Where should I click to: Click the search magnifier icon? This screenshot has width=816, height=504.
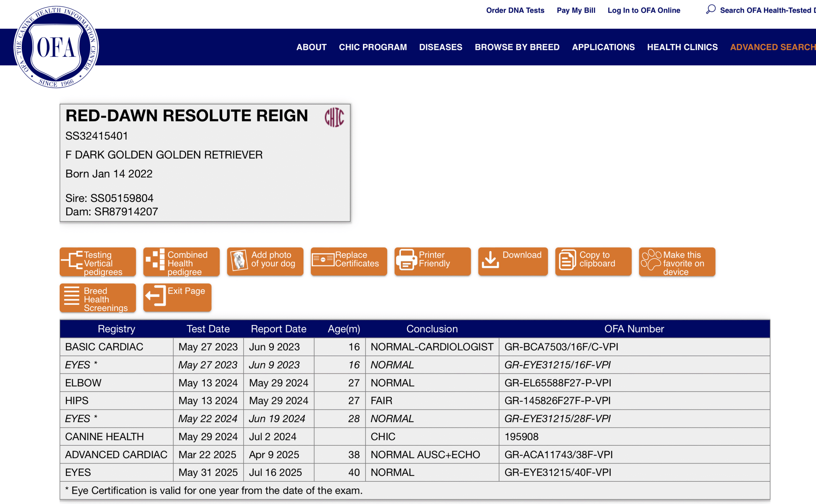[x=710, y=9]
